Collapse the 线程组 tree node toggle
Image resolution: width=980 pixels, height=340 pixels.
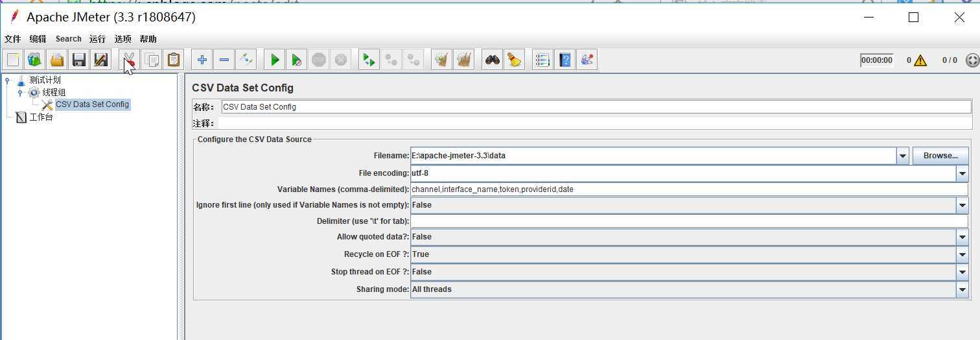tap(20, 93)
